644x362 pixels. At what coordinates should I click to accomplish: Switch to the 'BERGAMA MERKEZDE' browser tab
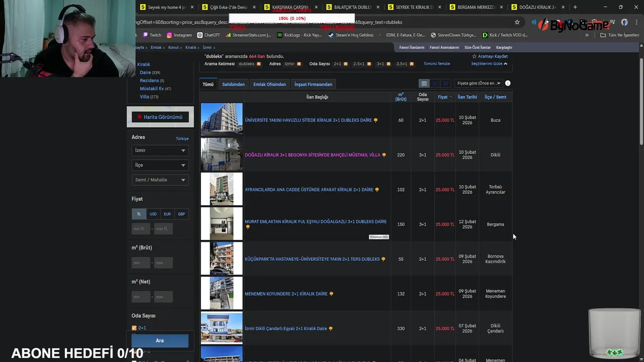(476, 7)
